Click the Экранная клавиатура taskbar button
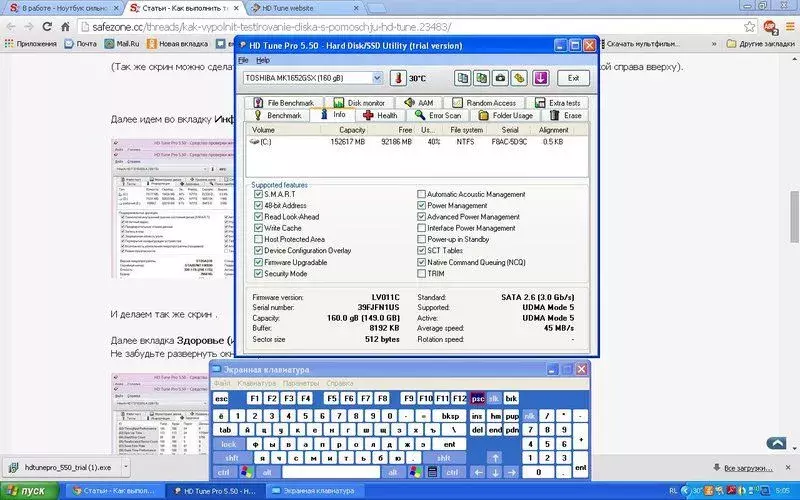Image resolution: width=800 pixels, height=500 pixels. pyautogui.click(x=313, y=491)
